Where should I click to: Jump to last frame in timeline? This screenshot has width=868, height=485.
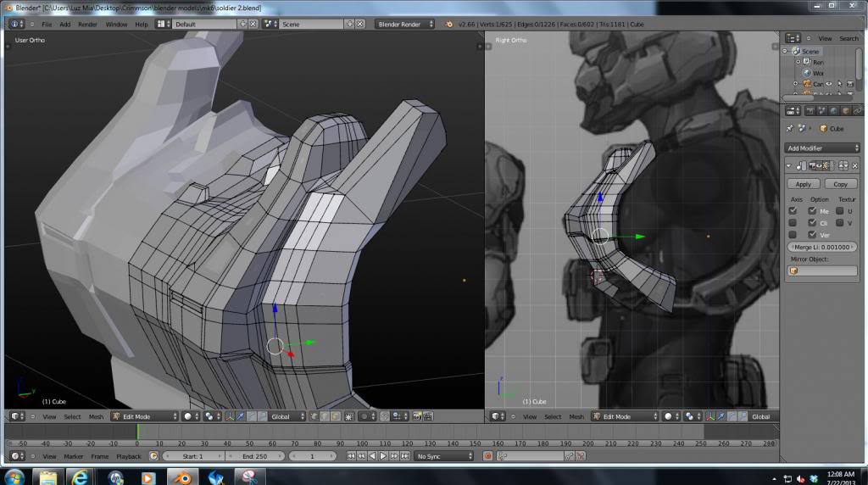405,456
